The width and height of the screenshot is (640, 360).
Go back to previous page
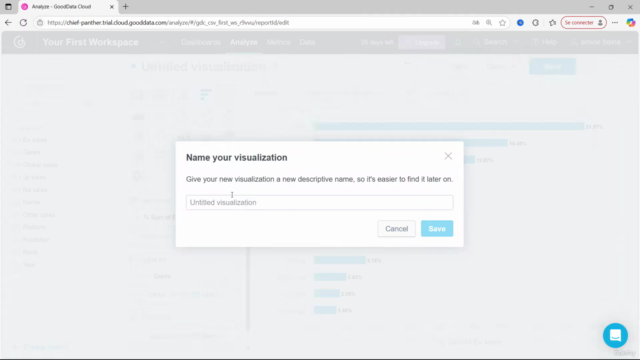click(8, 22)
